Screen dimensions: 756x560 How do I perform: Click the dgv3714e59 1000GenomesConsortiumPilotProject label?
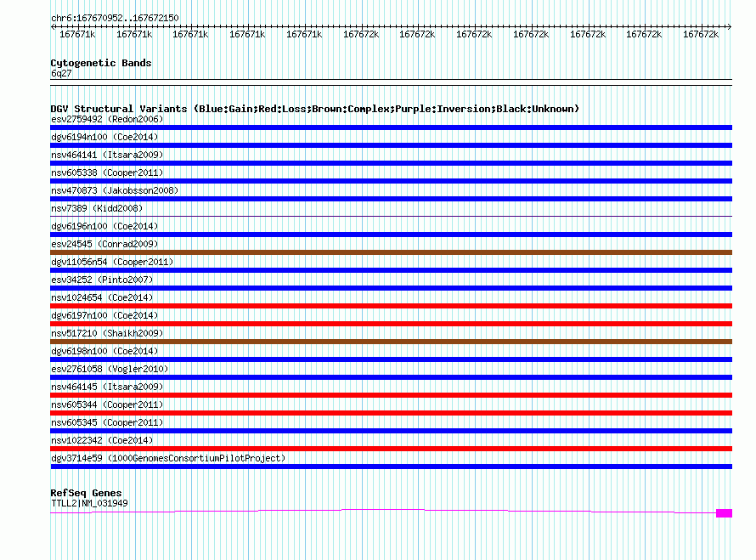(x=168, y=458)
